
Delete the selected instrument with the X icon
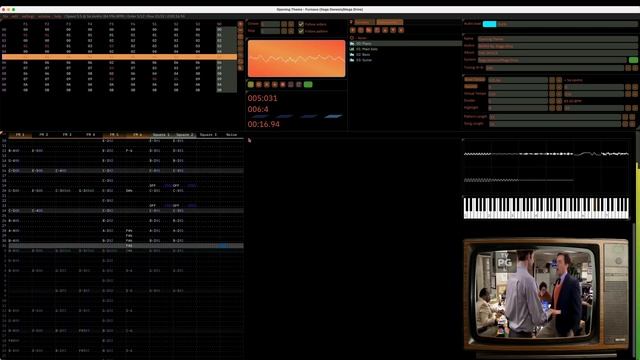click(x=401, y=30)
